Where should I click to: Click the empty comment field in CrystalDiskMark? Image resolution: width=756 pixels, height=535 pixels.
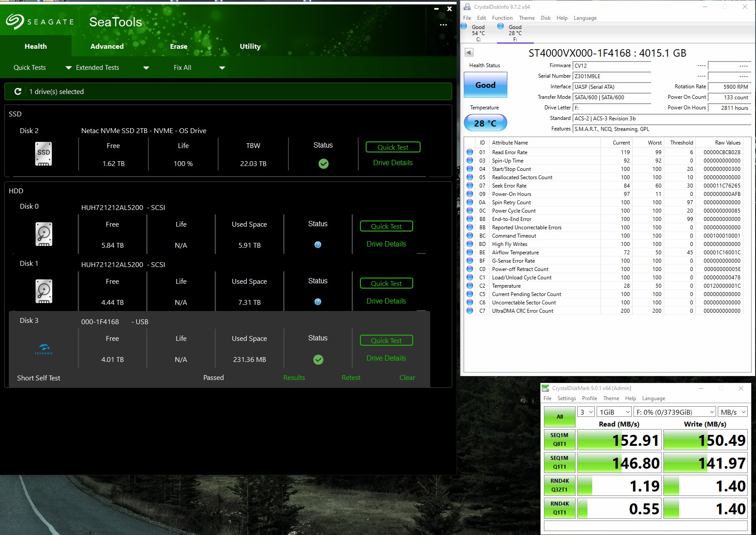(645, 526)
